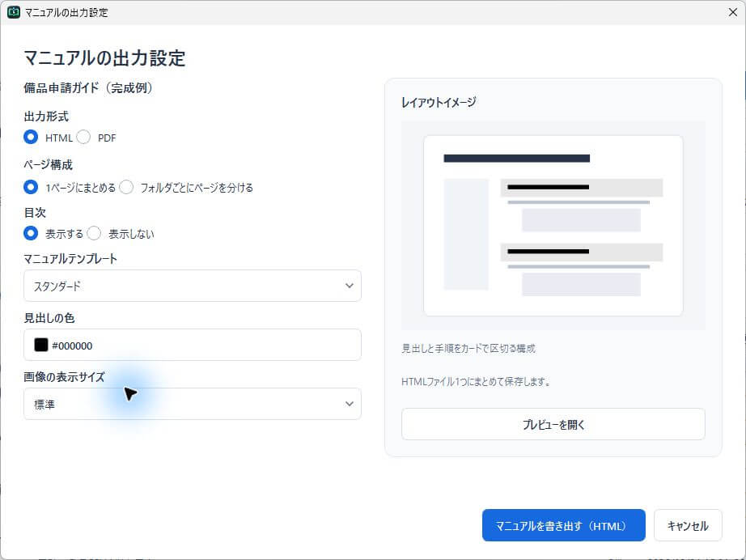The image size is (746, 560).
Task: Click the HTMLファイル1つにまとめて保存します text
Action: click(x=476, y=382)
